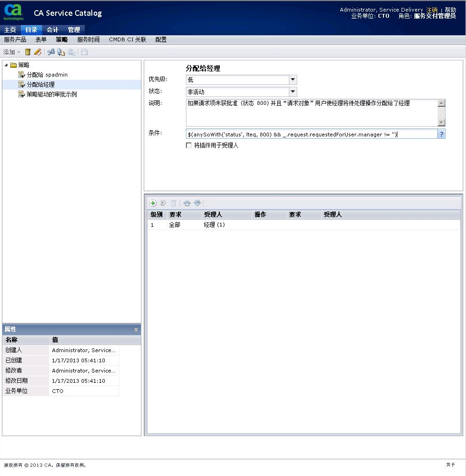Click inside the 条件 condition input field

point(312,134)
